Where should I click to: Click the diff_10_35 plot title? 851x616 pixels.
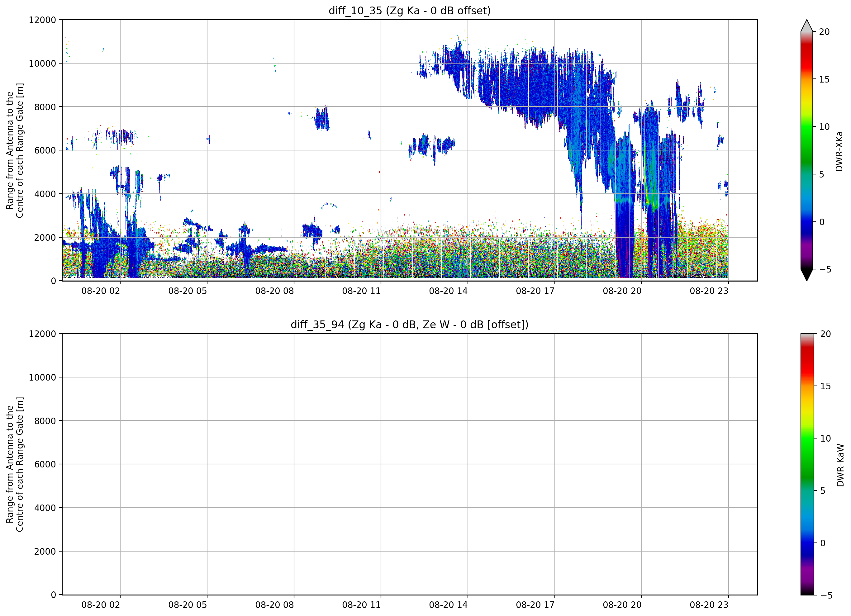click(x=409, y=11)
